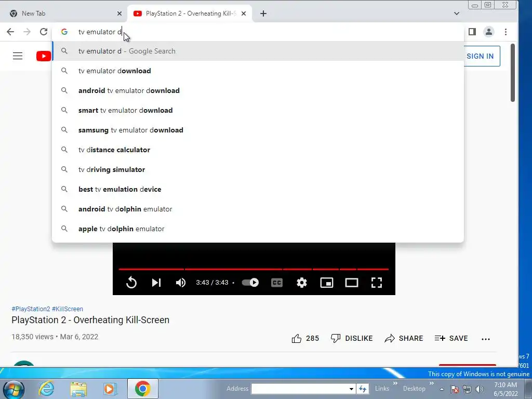Open the Windows Start button
The width and height of the screenshot is (532, 399).
tap(14, 389)
